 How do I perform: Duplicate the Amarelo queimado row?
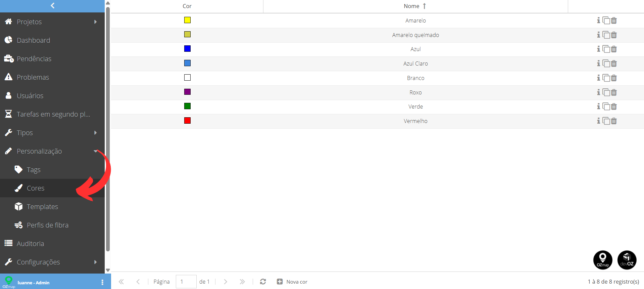(606, 35)
